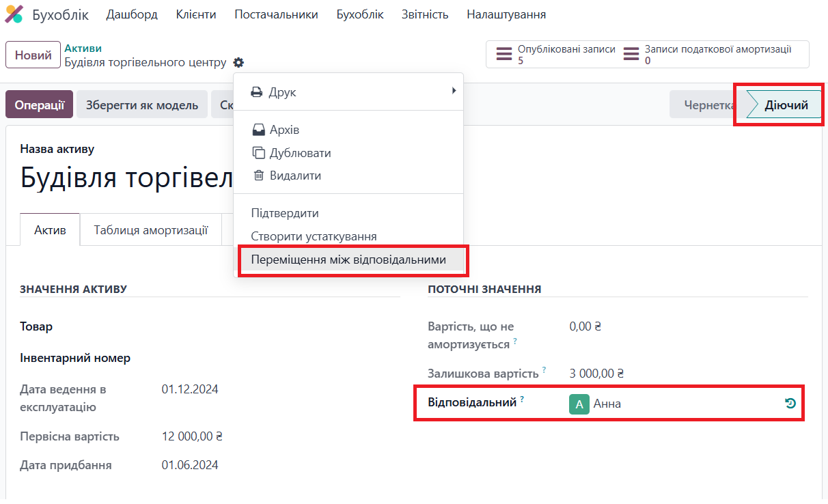Switch to the Таблиця амортизації tab

[151, 230]
